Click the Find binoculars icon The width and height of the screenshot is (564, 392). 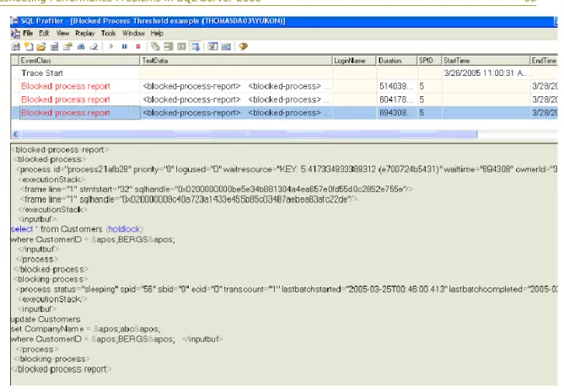pos(81,46)
